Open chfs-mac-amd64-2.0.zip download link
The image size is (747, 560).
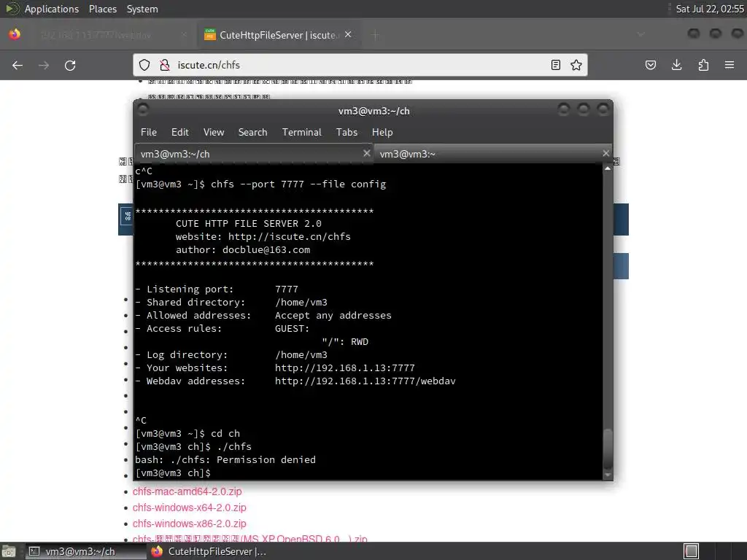(x=187, y=491)
